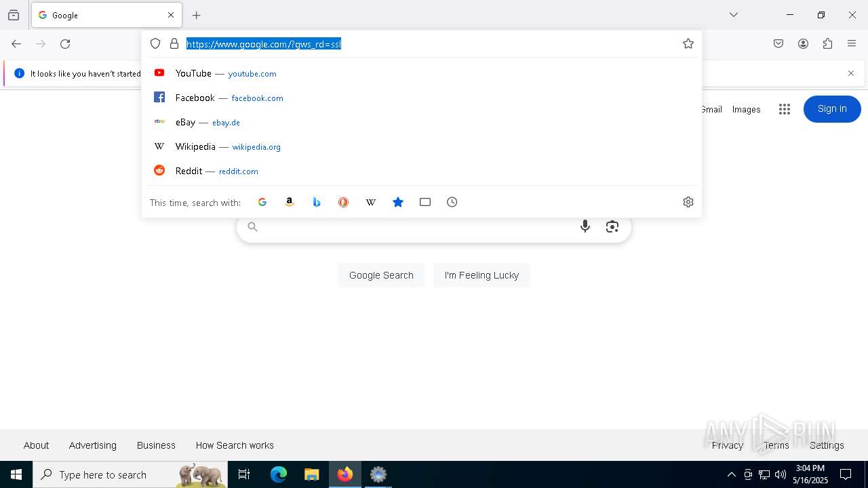Open the Advertising link
This screenshot has height=488, width=868.
point(93,445)
